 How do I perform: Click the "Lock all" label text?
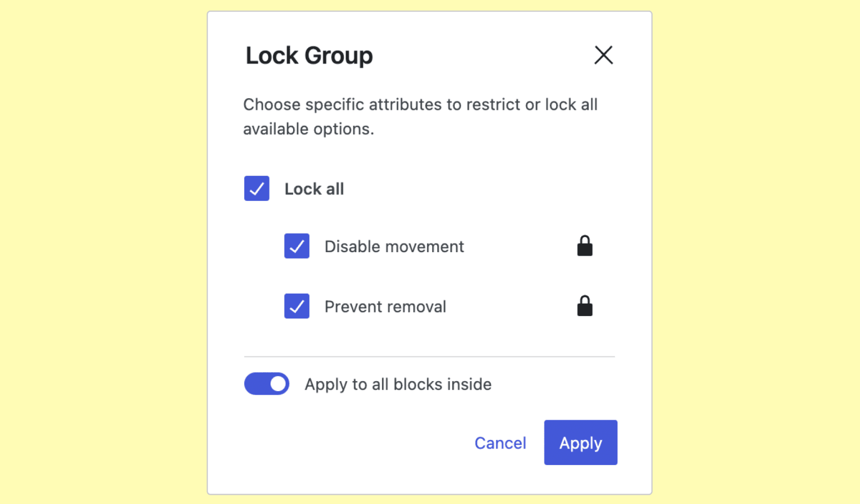coord(314,189)
